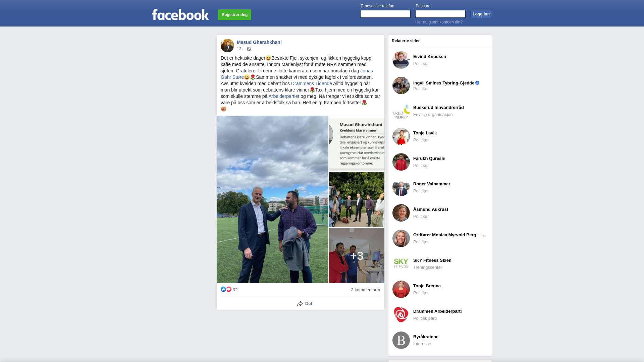Click the heart Love reaction icon

coord(229,289)
